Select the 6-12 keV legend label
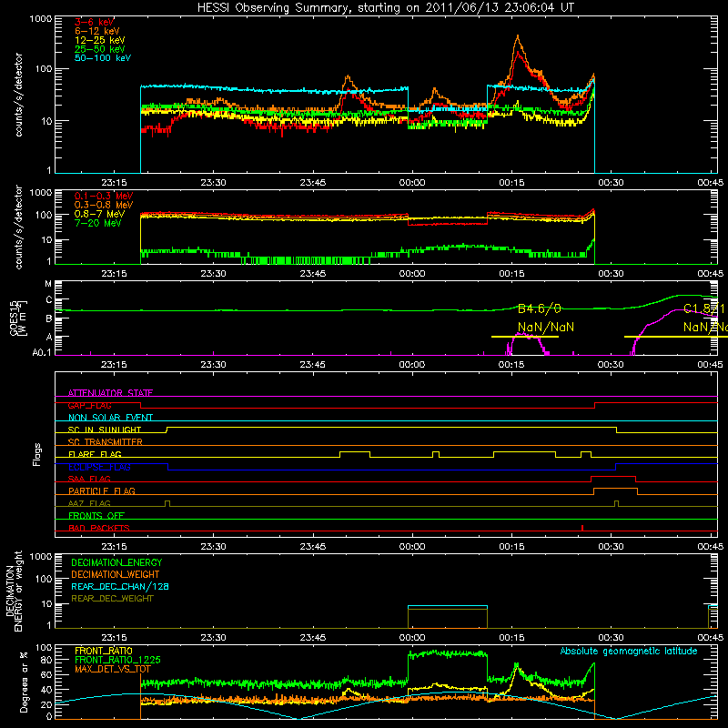This screenshot has height=728, width=728. (97, 31)
